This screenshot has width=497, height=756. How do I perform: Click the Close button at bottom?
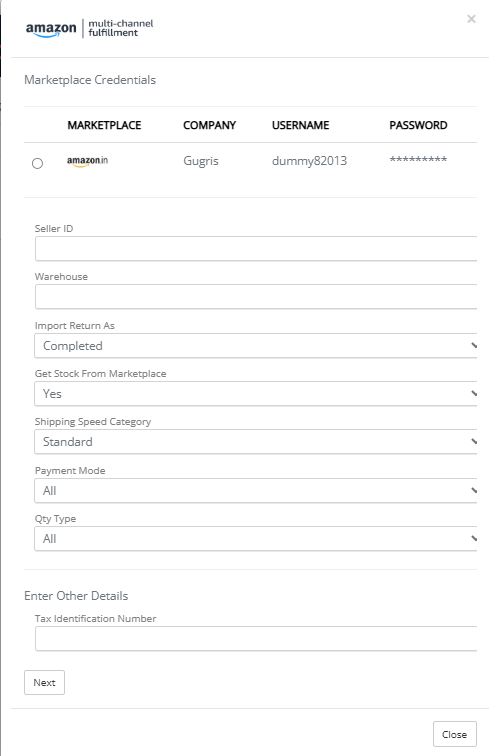pyautogui.click(x=455, y=734)
